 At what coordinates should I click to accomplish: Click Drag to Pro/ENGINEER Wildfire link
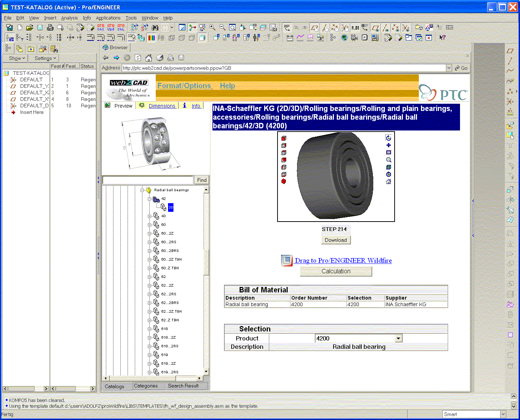point(343,261)
